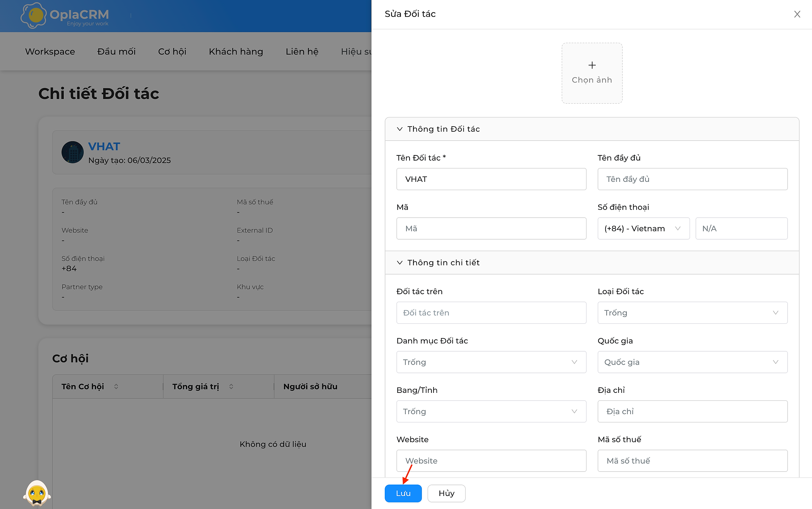Sort by Tổng giá trị column
The height and width of the screenshot is (509, 812).
tap(231, 387)
